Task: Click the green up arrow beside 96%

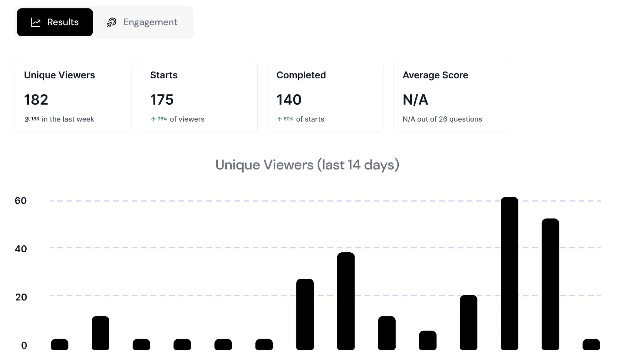Action: click(153, 119)
